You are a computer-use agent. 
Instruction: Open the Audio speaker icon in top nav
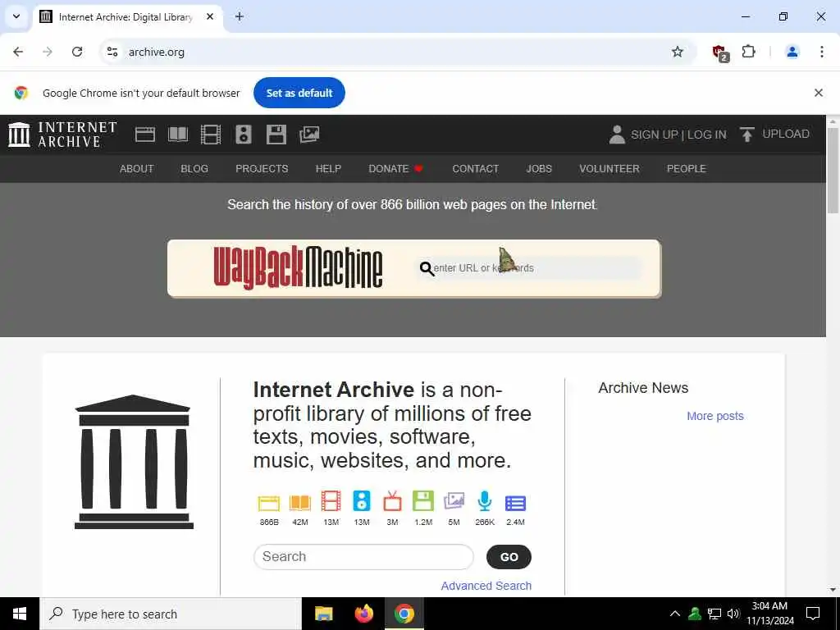click(243, 134)
